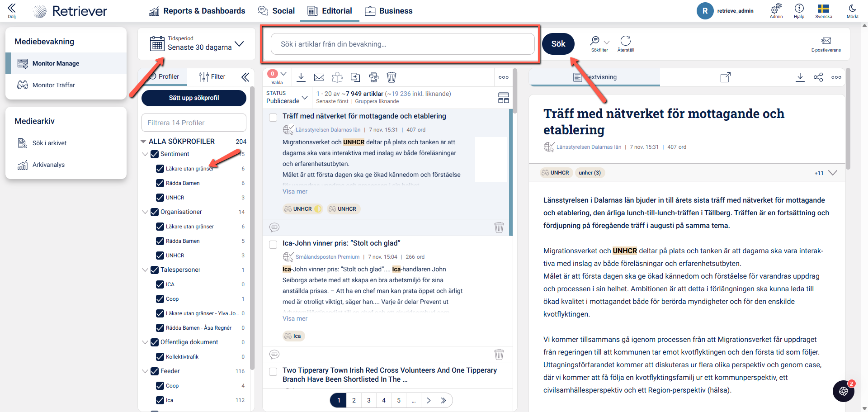868x412 pixels.
Task: Click the article search input field
Action: (x=403, y=44)
